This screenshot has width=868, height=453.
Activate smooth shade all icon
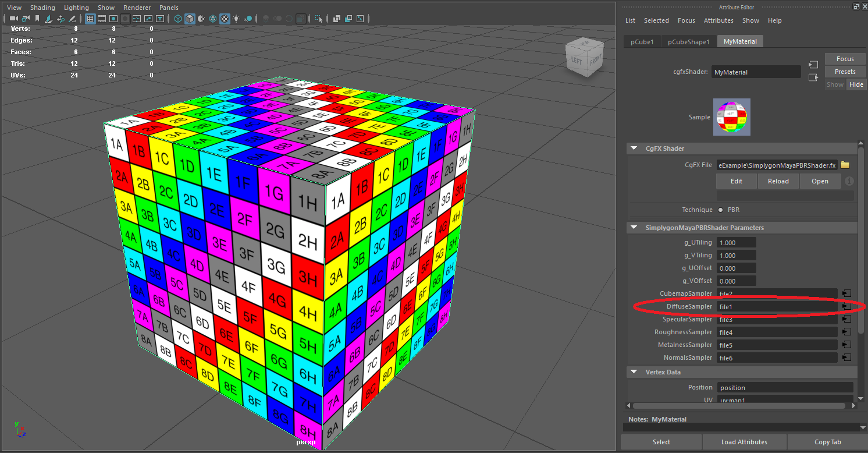click(190, 19)
